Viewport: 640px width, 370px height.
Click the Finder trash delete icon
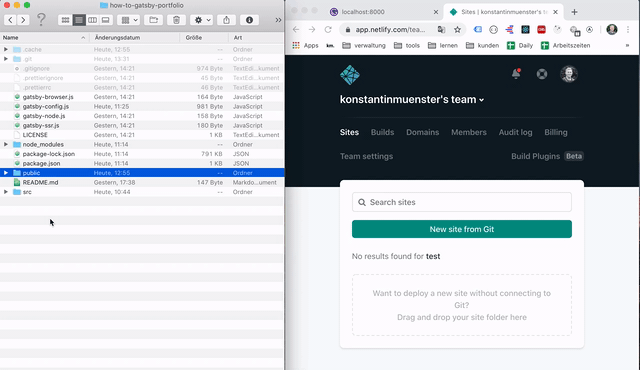tap(176, 20)
